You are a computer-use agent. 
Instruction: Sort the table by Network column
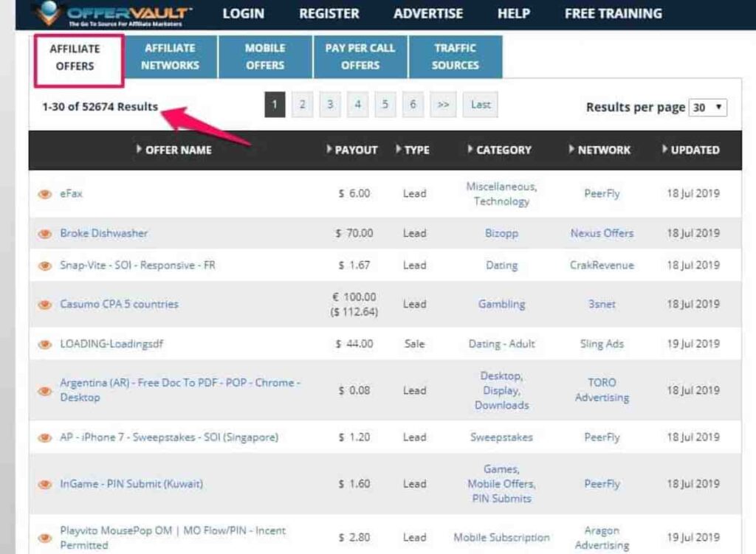pyautogui.click(x=599, y=150)
